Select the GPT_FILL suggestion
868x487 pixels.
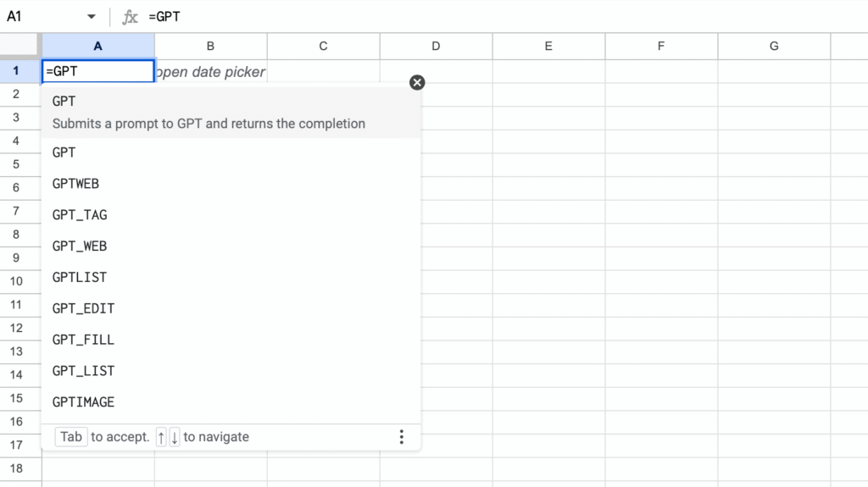click(x=231, y=340)
